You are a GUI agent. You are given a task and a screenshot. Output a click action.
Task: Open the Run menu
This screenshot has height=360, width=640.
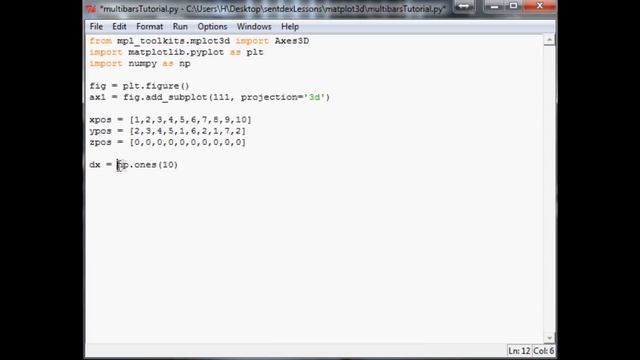pyautogui.click(x=180, y=27)
